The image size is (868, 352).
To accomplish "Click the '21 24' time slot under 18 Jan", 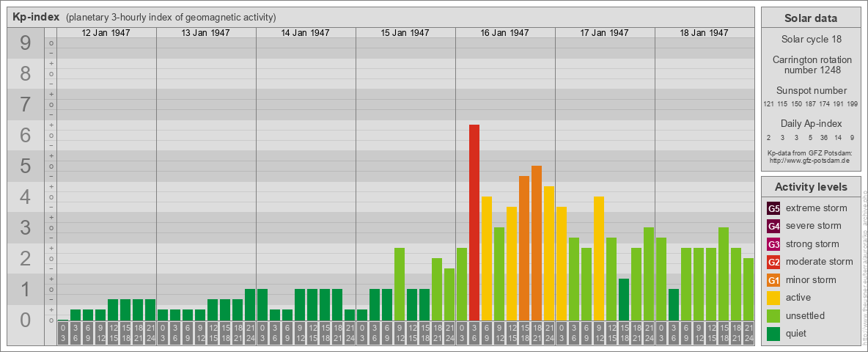I will (x=748, y=334).
